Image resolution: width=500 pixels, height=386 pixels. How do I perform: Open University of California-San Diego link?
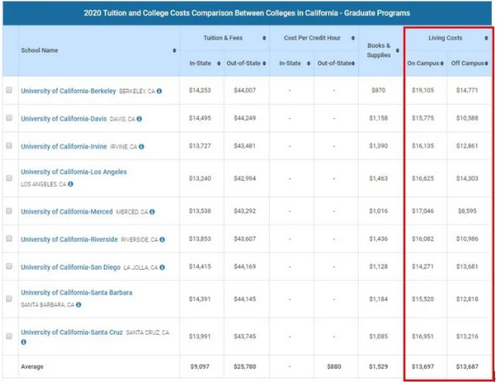[x=70, y=267]
